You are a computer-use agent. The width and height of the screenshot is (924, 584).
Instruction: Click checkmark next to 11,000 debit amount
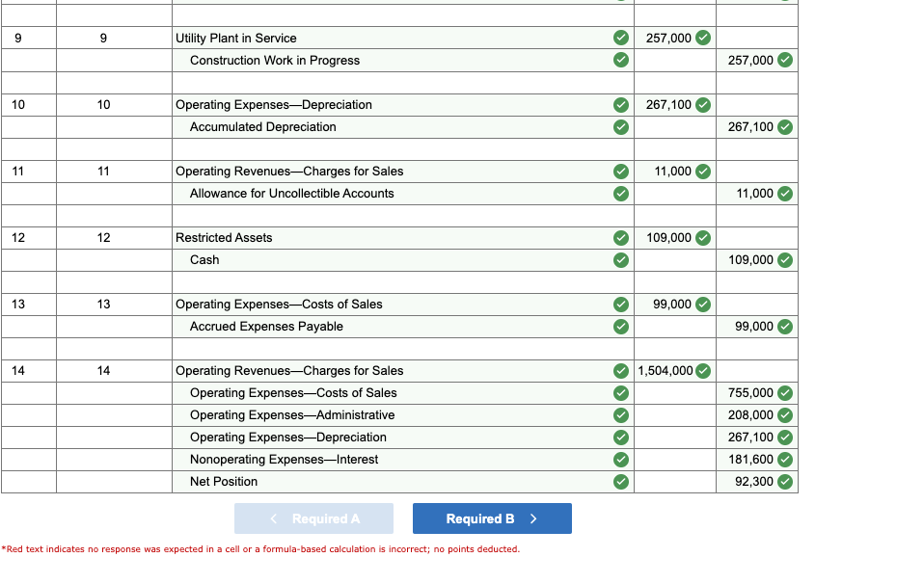coord(702,172)
